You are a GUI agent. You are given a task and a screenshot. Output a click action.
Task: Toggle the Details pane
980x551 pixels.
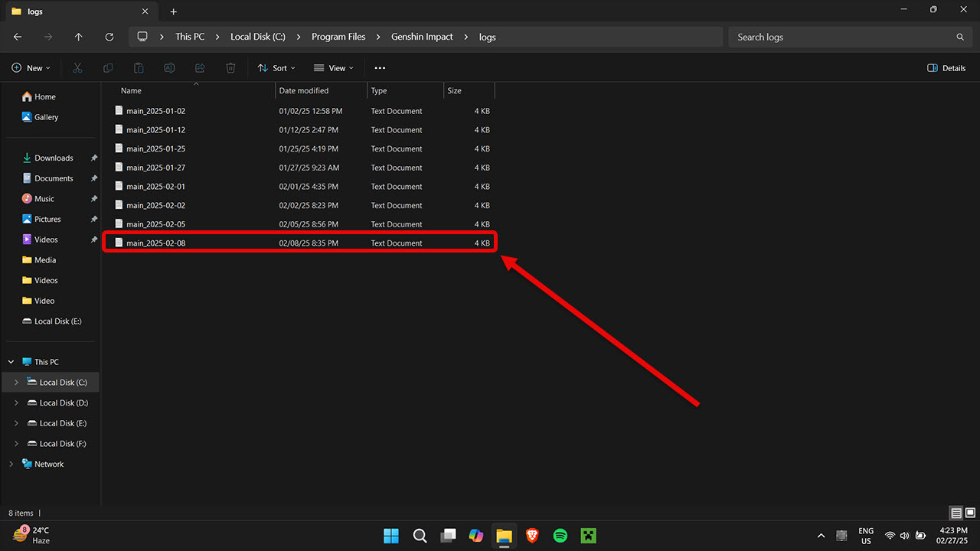tap(946, 68)
